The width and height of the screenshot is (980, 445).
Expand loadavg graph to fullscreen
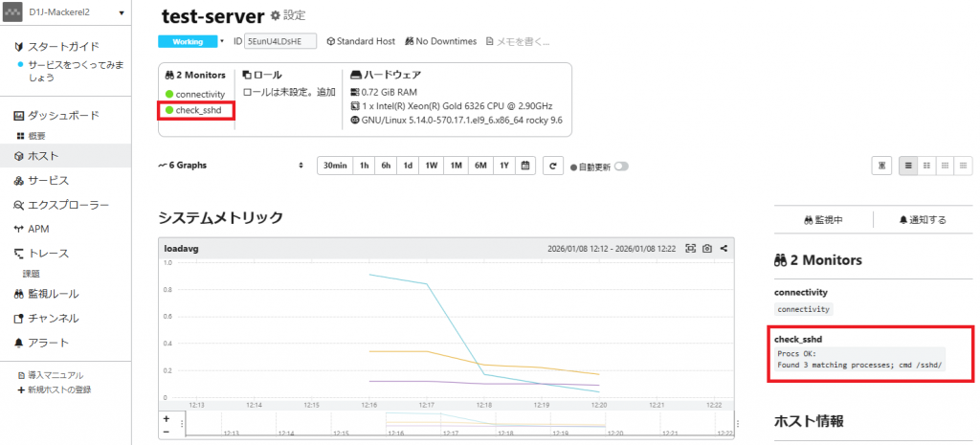[x=690, y=249]
